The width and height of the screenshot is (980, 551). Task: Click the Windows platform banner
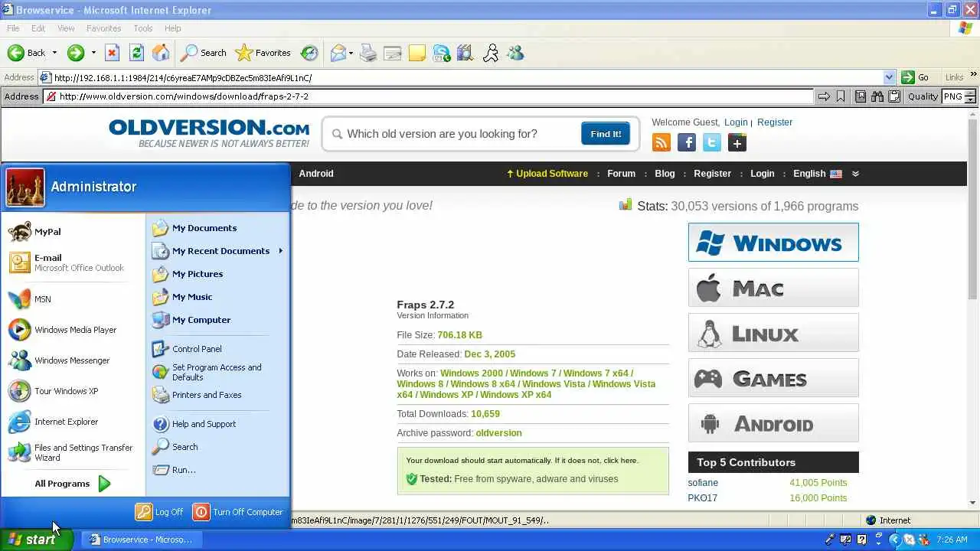coord(773,243)
